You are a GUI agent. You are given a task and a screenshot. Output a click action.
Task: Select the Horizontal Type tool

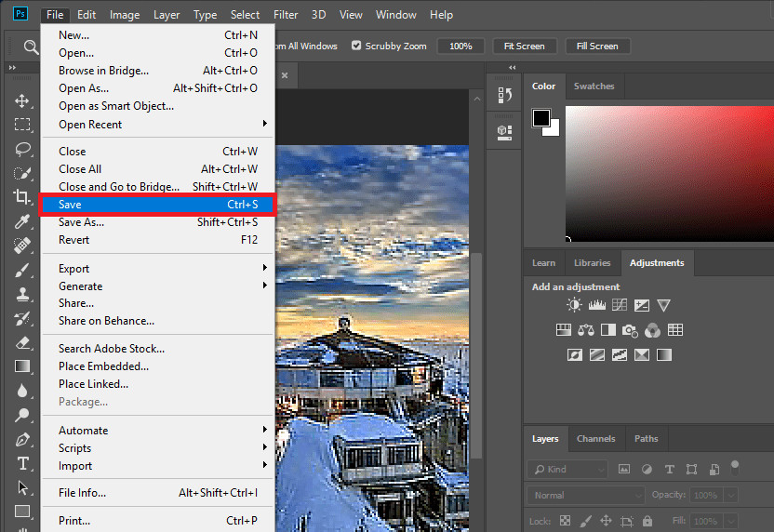pos(22,463)
